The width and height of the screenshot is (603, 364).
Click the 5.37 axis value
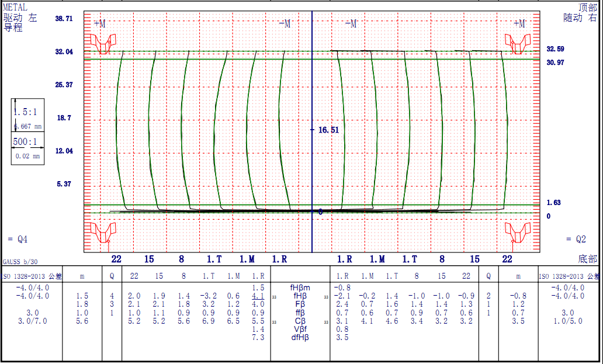pyautogui.click(x=64, y=184)
